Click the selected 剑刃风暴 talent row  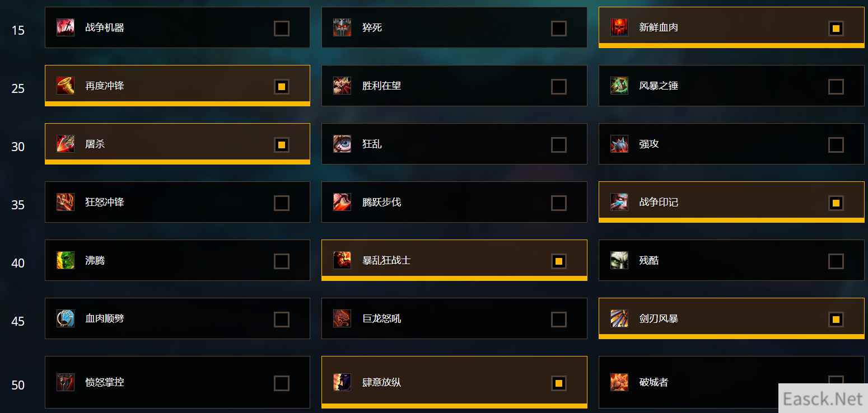click(x=731, y=318)
